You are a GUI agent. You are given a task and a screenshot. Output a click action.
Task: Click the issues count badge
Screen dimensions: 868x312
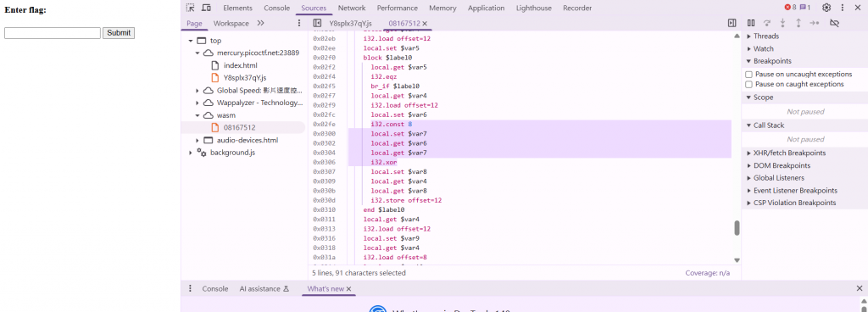805,8
